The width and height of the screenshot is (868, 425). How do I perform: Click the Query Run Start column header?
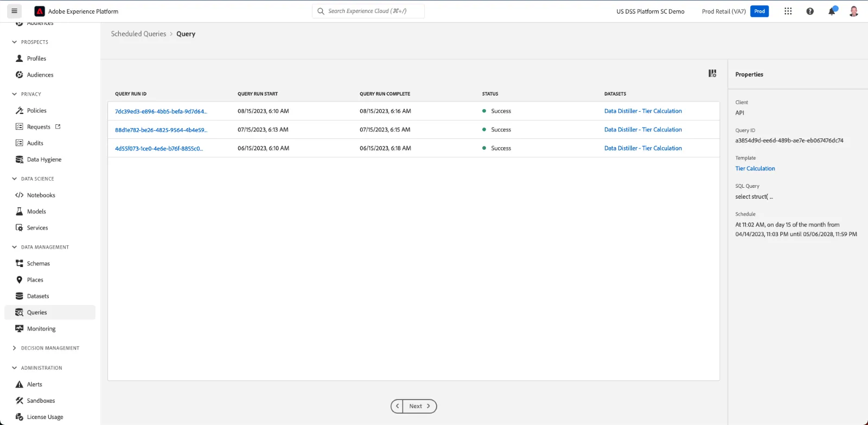tap(258, 94)
